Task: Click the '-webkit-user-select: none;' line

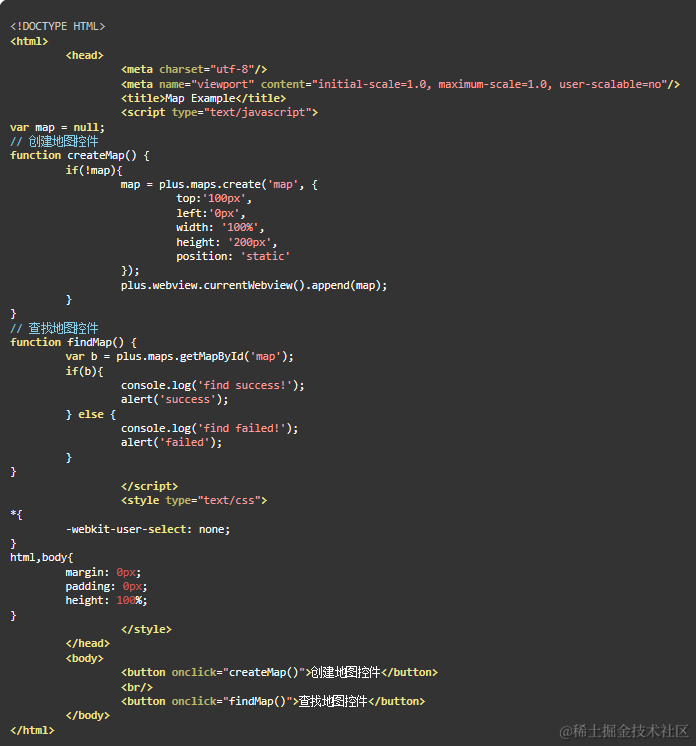Action: (148, 530)
